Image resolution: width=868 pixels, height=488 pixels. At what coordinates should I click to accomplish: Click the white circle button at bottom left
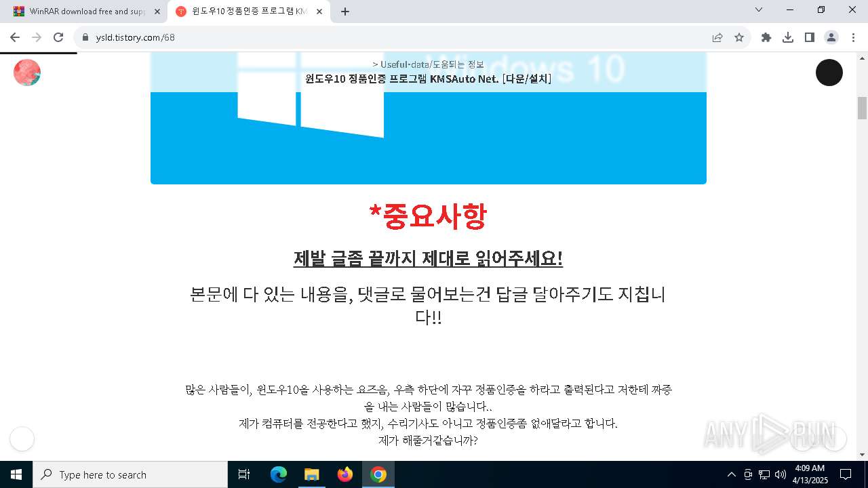22,439
